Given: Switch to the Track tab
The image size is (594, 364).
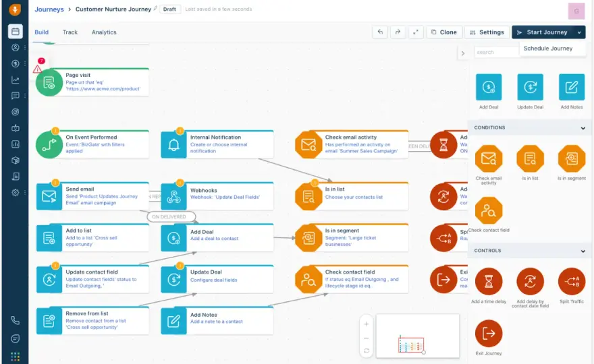Looking at the screenshot, I should tap(70, 32).
